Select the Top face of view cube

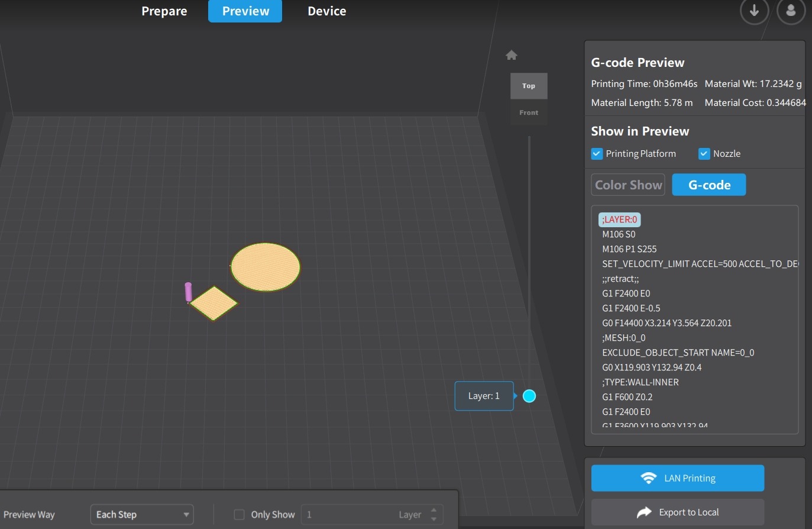click(529, 86)
